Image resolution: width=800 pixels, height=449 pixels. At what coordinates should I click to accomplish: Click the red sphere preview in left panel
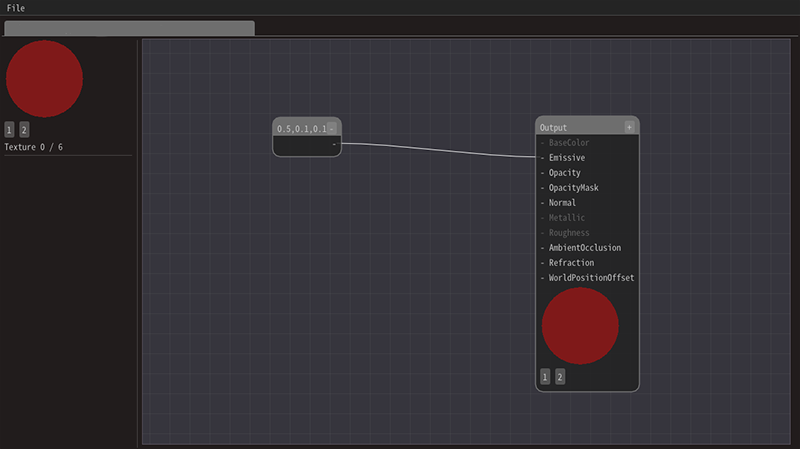(x=44, y=79)
